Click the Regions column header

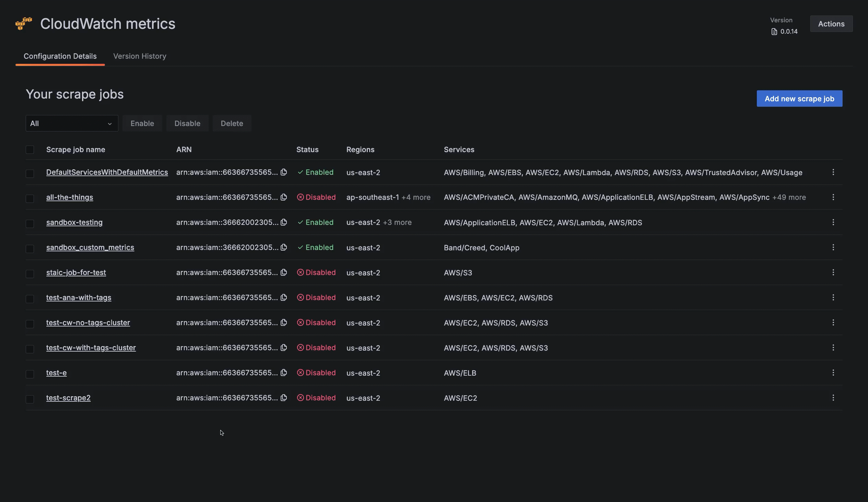(360, 150)
